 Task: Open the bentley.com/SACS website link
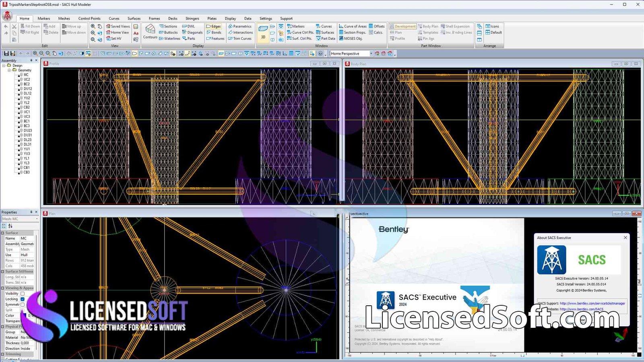pyautogui.click(x=582, y=309)
